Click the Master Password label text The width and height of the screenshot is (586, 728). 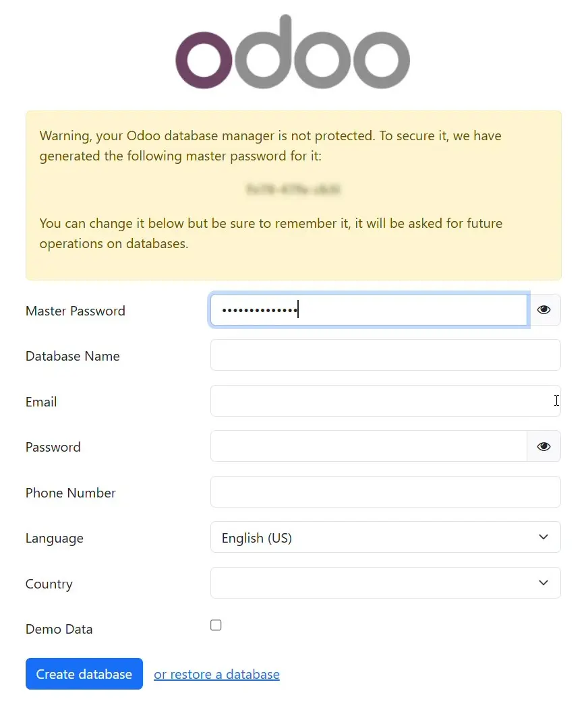point(76,311)
